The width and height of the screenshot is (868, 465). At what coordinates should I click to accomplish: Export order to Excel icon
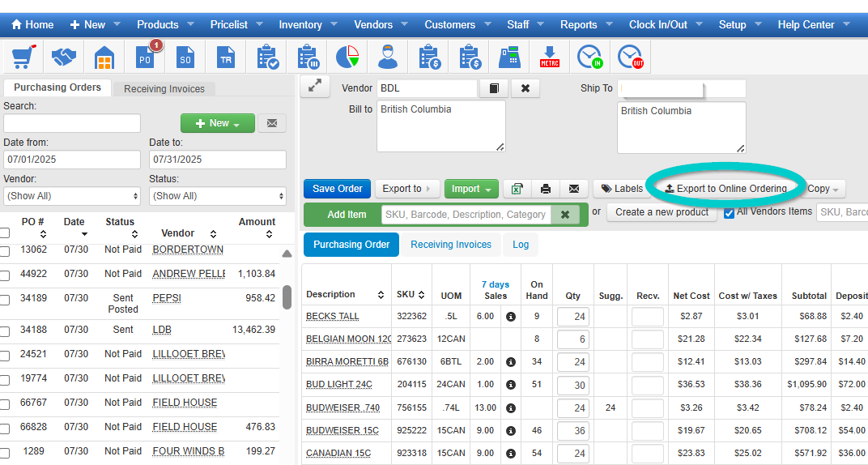517,189
